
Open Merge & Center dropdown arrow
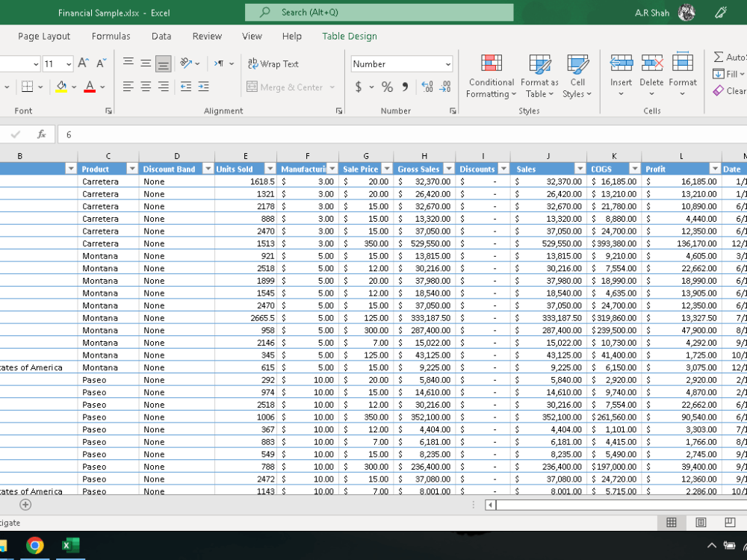pos(332,87)
